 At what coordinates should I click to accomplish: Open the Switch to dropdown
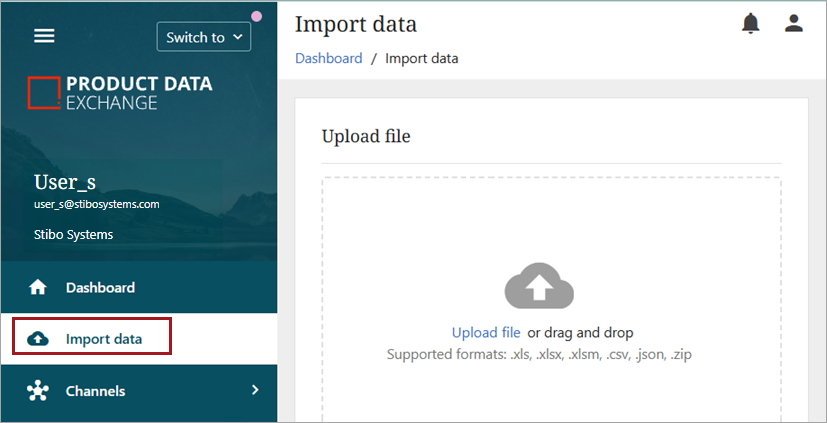(204, 37)
